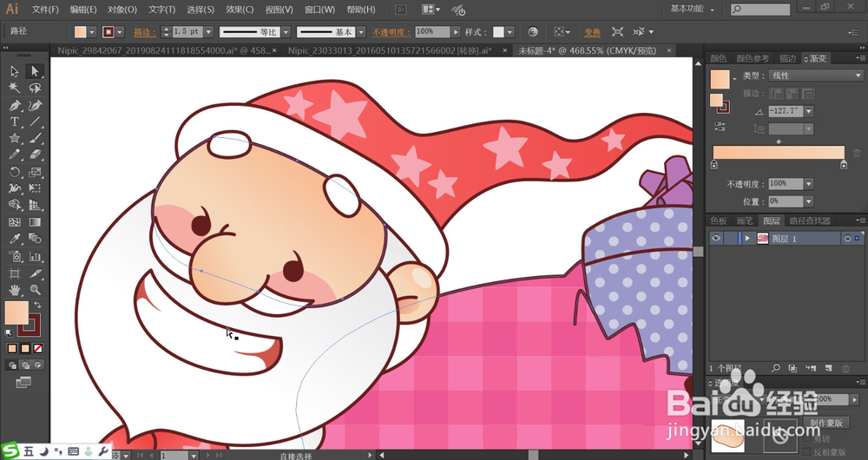868x460 pixels.
Task: Open the 对象(O) menu
Action: [x=122, y=10]
